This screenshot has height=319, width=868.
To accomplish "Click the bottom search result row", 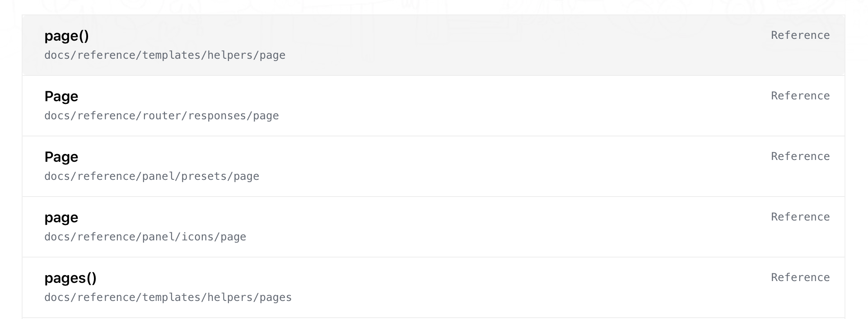I will point(434,287).
